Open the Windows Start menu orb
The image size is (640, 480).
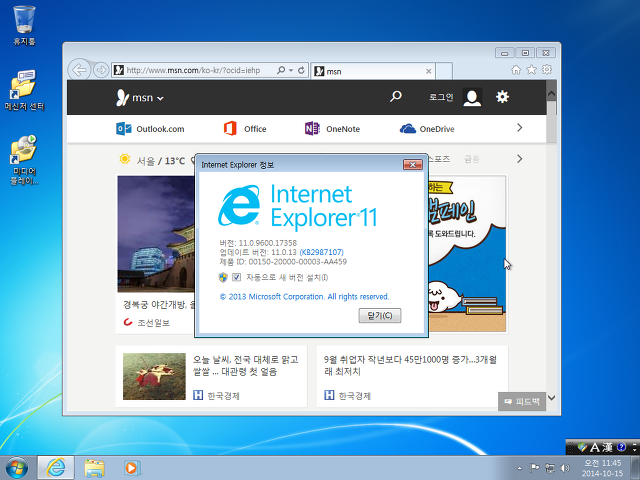[17, 467]
